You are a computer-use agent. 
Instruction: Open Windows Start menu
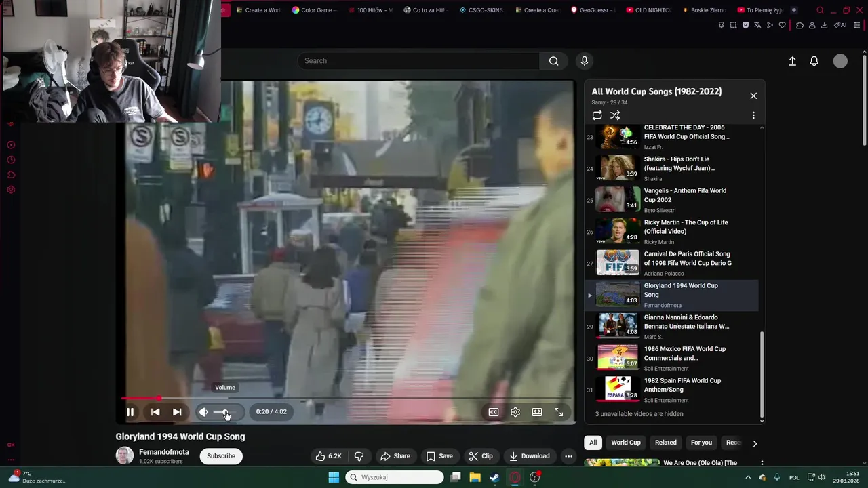334,477
